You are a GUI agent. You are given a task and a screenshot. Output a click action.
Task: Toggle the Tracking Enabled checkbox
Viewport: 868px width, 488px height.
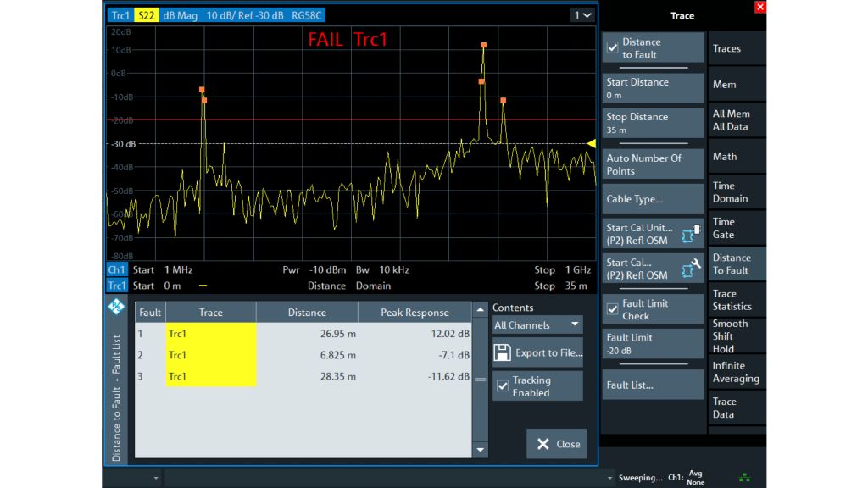[x=503, y=386]
